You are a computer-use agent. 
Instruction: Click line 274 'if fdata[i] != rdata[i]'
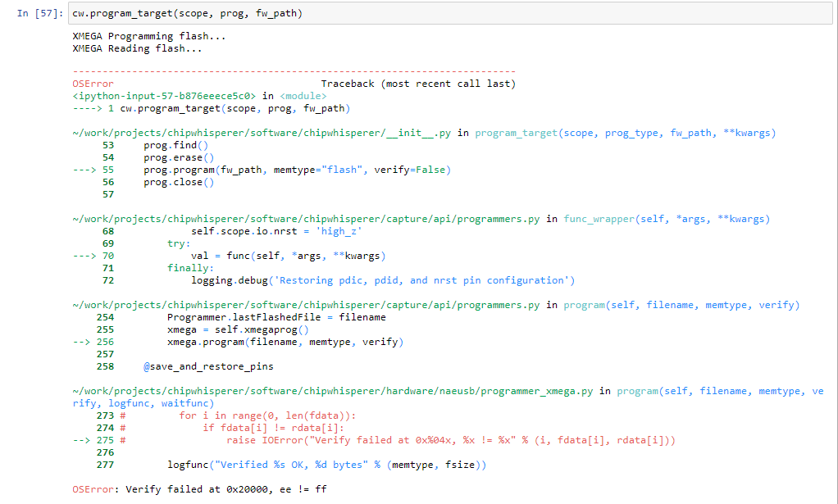click(274, 428)
